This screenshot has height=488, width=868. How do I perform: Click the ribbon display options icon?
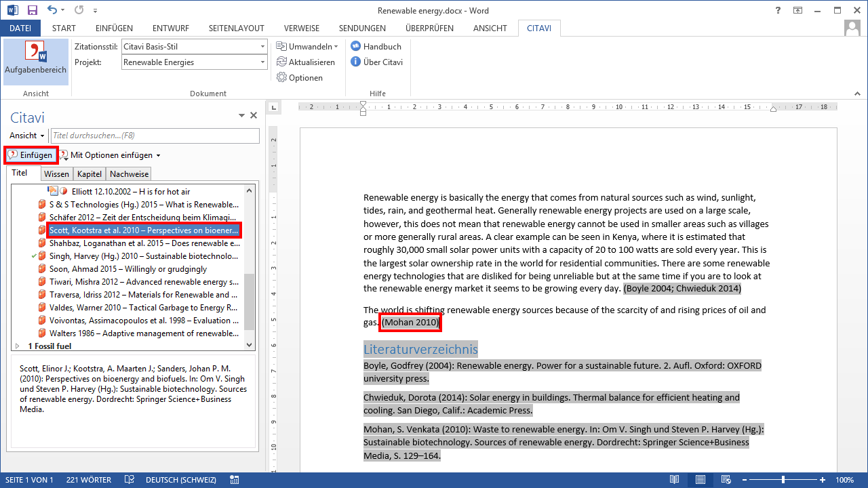798,10
